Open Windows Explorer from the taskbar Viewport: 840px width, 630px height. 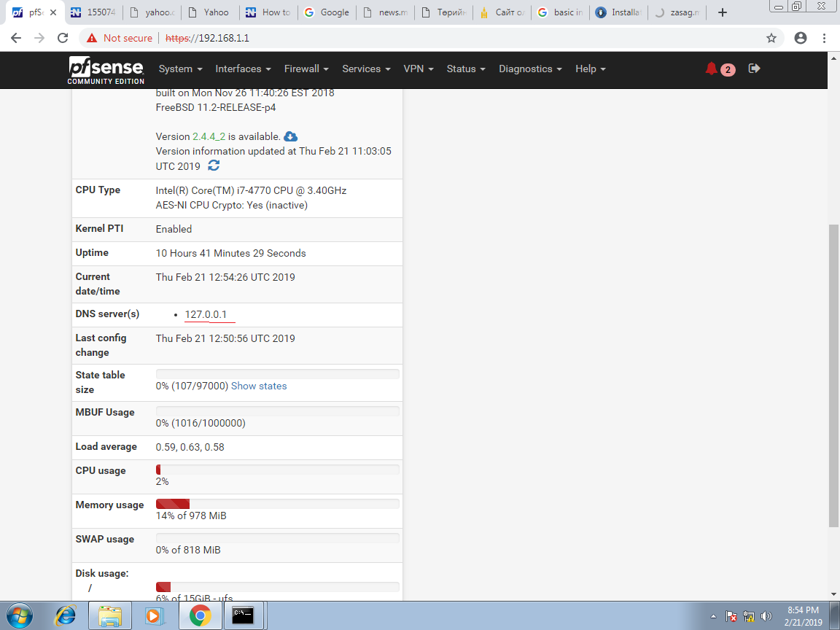click(x=110, y=615)
